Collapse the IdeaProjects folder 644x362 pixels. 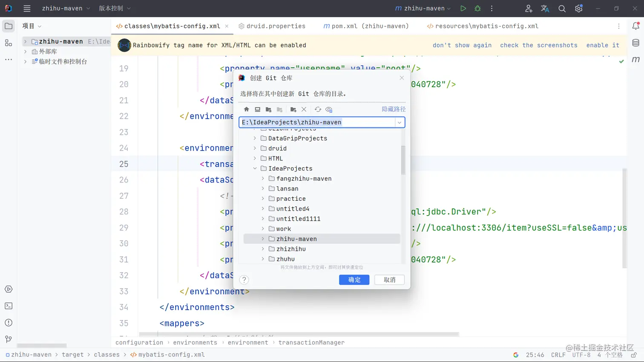(255, 168)
